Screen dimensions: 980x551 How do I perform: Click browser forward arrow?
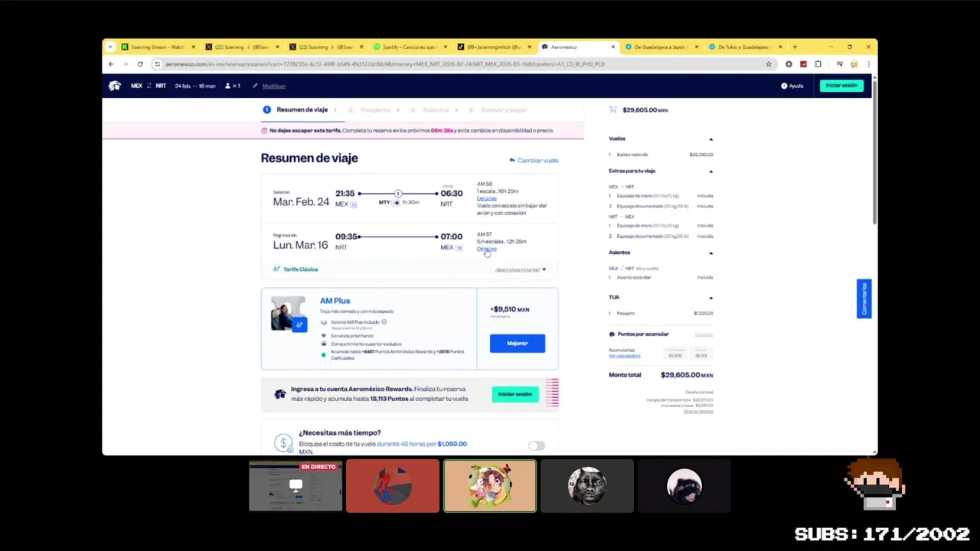126,64
